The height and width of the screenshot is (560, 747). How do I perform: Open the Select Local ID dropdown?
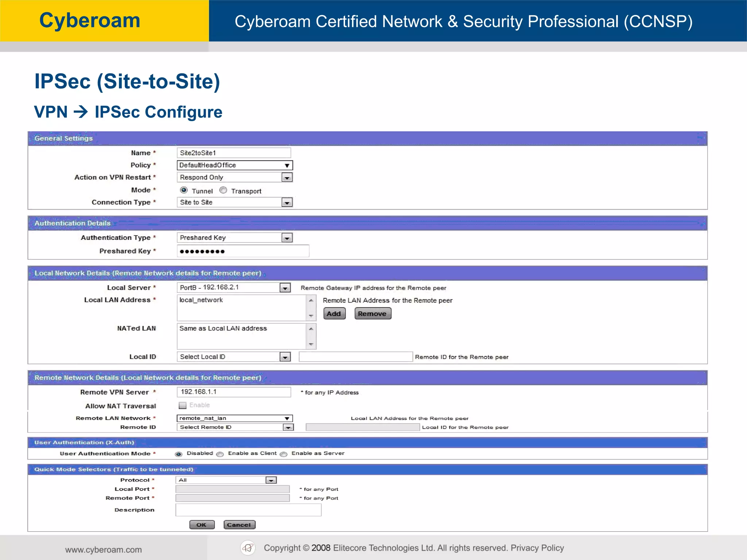(x=233, y=357)
